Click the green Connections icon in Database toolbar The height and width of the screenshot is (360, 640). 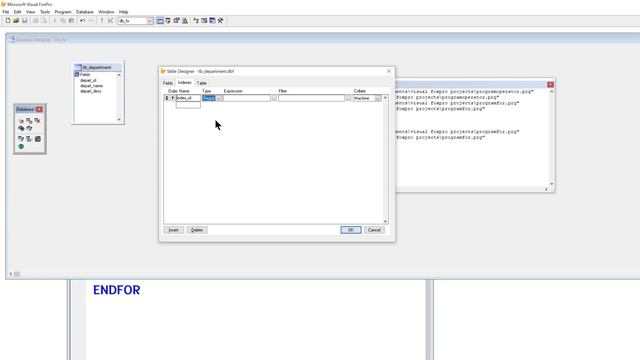(x=21, y=147)
